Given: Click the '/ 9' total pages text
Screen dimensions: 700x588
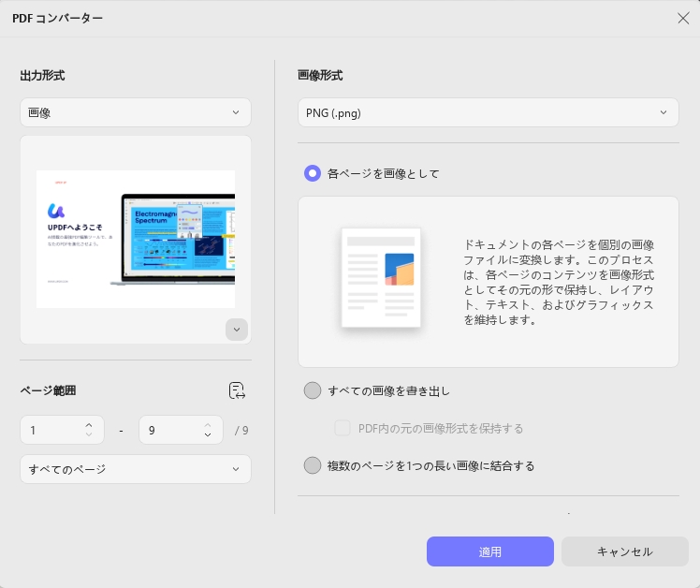Looking at the screenshot, I should (241, 431).
